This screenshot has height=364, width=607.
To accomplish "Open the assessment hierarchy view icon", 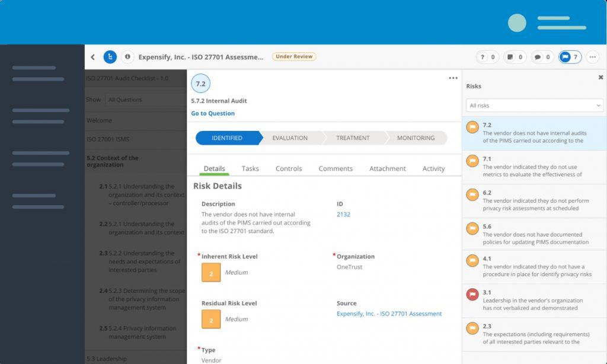I will (x=110, y=57).
